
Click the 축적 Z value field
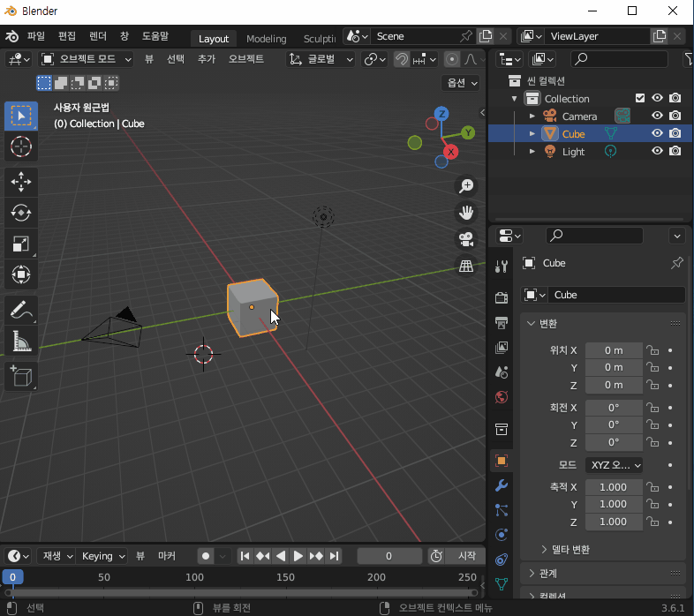coord(614,522)
